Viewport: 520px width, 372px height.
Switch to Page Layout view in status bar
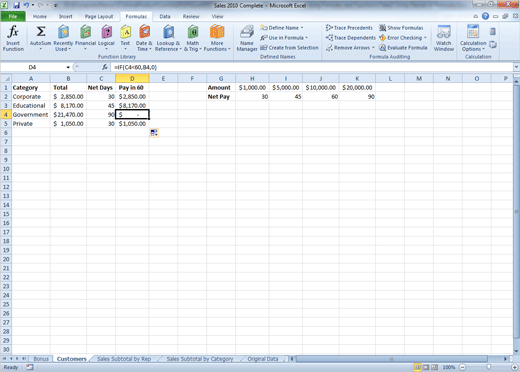point(426,367)
